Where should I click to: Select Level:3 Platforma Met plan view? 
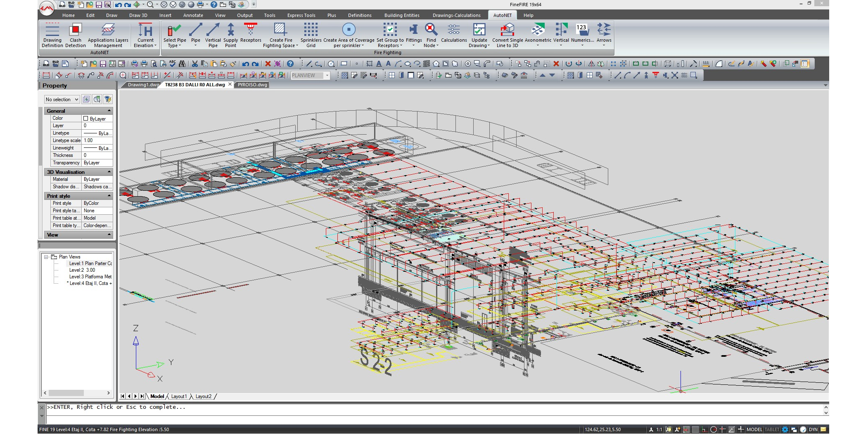tap(90, 277)
